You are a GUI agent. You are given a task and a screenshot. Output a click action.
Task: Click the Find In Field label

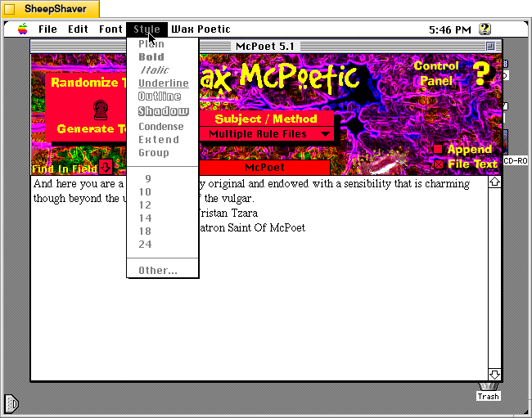coord(65,169)
